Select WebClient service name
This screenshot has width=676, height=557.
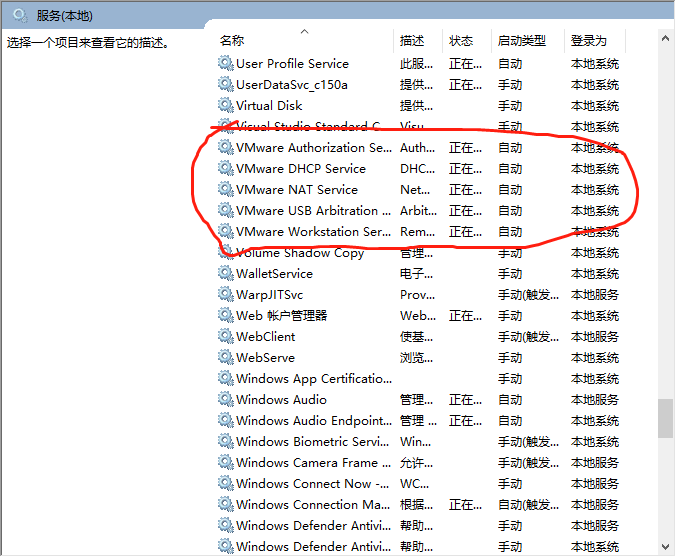pos(266,336)
